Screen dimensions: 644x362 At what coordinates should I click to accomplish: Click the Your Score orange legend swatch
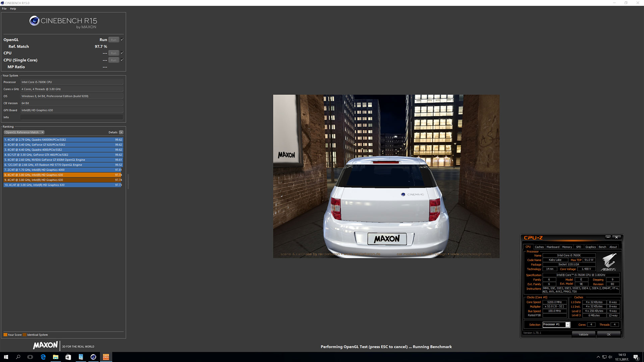click(5, 335)
